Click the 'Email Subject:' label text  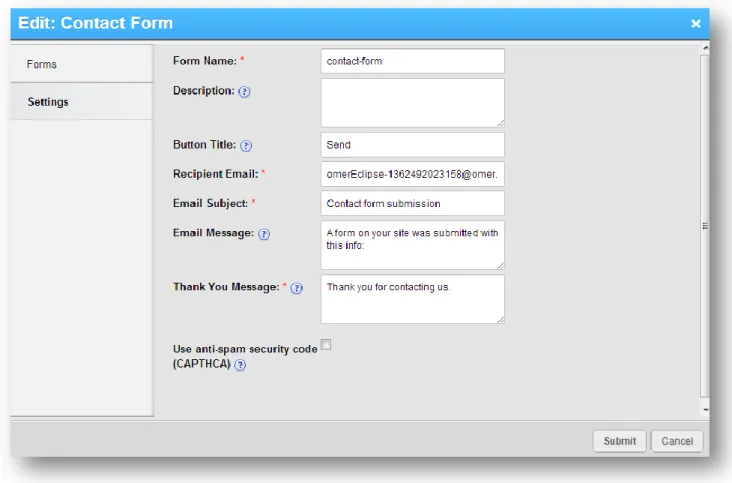210,203
